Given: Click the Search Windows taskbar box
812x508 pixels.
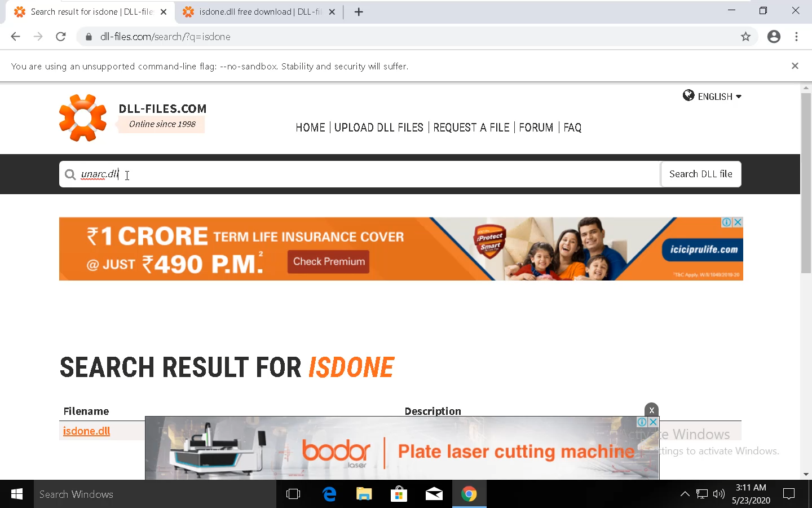Looking at the screenshot, I should (x=155, y=494).
